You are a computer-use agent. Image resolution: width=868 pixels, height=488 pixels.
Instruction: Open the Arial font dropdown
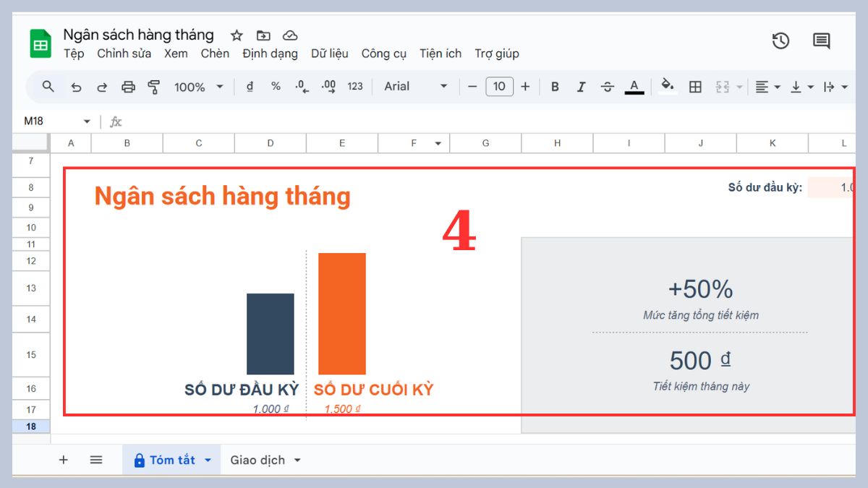(x=412, y=86)
